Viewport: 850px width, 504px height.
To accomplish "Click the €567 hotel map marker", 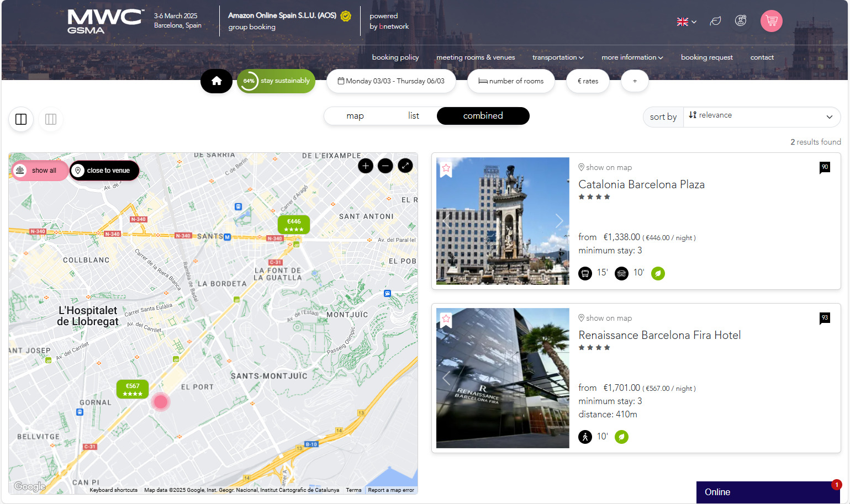I will click(133, 390).
